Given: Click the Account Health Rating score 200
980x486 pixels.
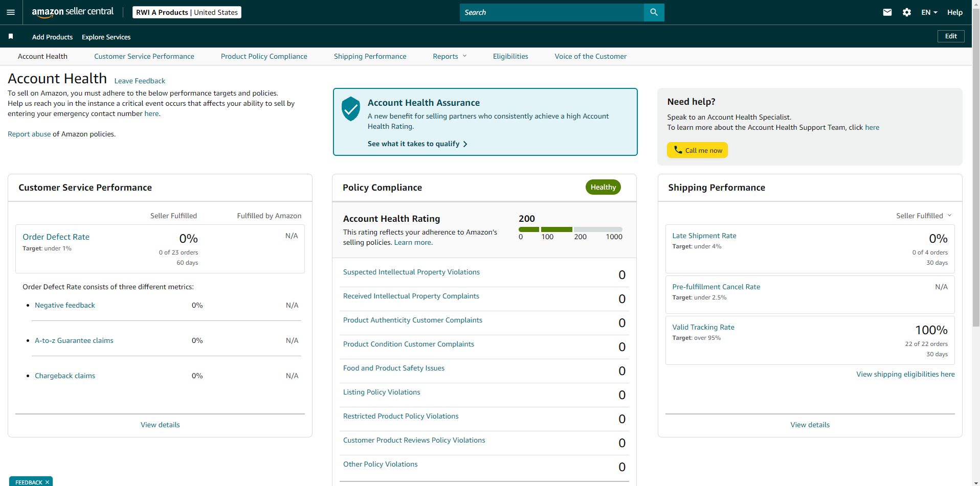Looking at the screenshot, I should 527,218.
